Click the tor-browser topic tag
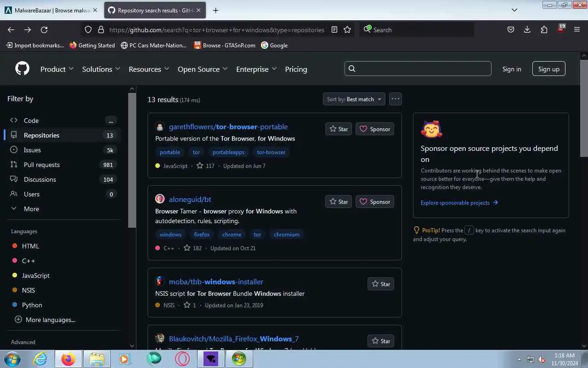 271,152
